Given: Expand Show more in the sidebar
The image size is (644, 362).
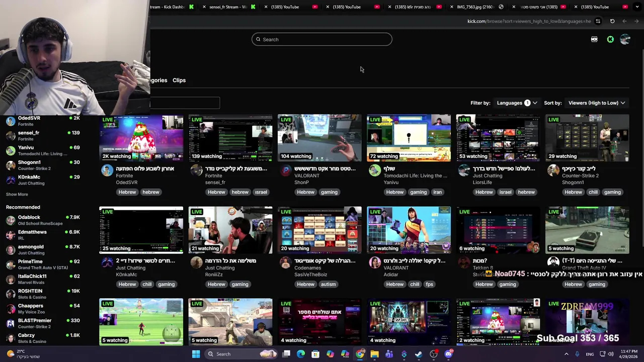Looking at the screenshot, I should point(17,194).
